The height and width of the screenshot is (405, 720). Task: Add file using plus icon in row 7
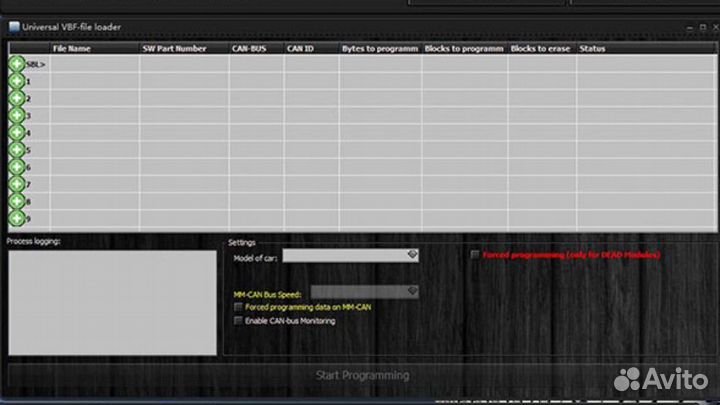pos(17,184)
